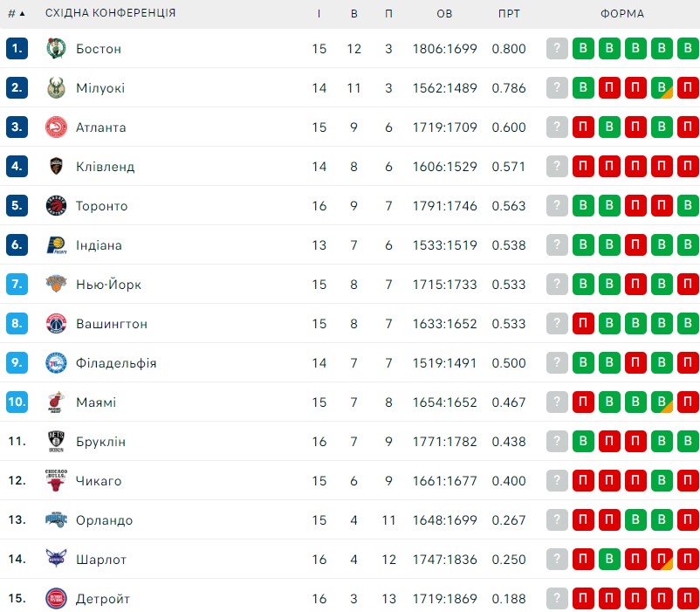This screenshot has width=700, height=612.
Task: Click the rank 10 light-blue position badge
Action: pyautogui.click(x=17, y=402)
